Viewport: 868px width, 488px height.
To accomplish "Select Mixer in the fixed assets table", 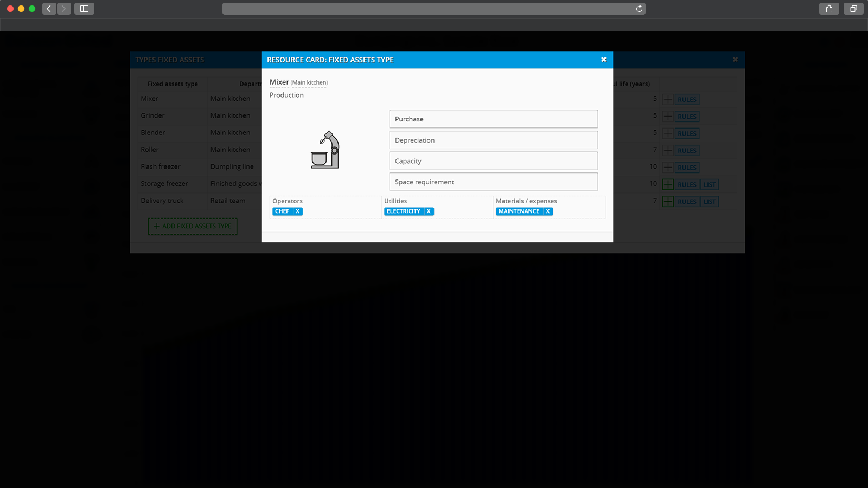I will click(x=150, y=99).
